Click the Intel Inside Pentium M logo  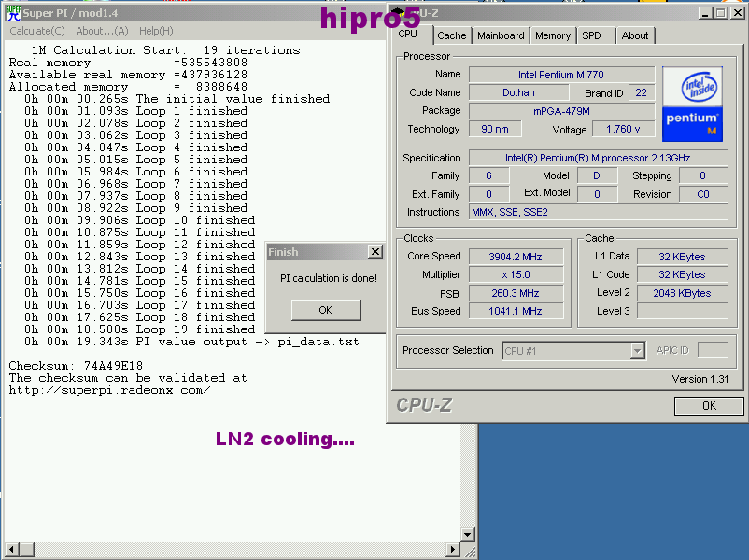click(692, 103)
